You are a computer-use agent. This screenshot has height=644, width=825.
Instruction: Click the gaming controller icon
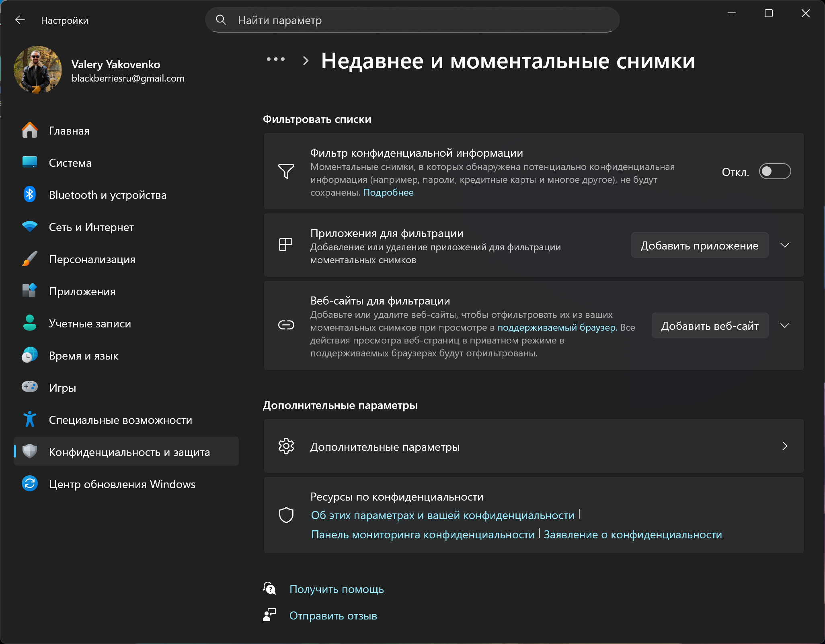29,387
